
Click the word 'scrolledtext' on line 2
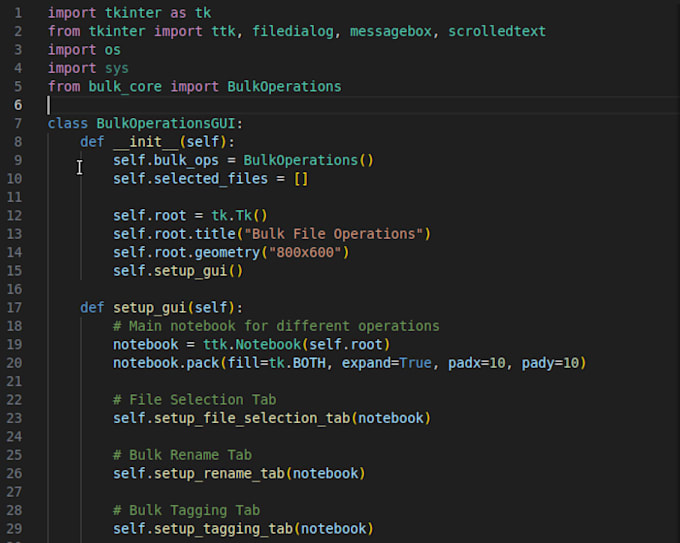[x=497, y=31]
